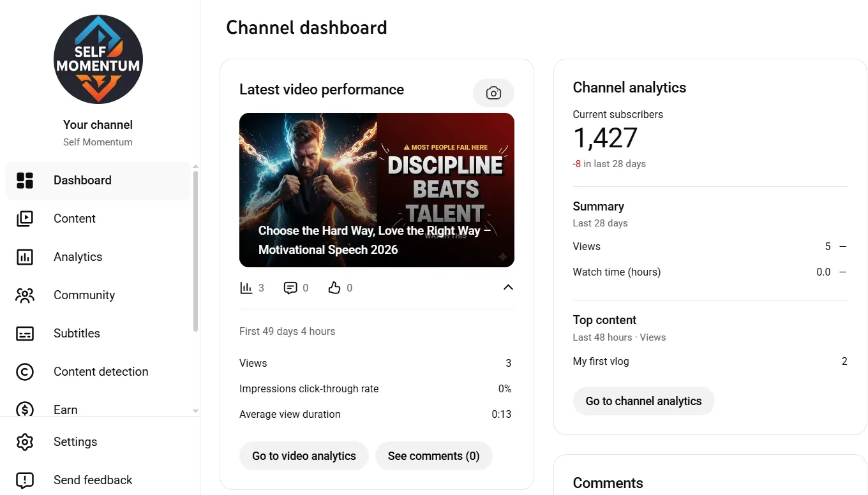Click the sidebar scroll up arrow
The width and height of the screenshot is (868, 495).
click(195, 166)
